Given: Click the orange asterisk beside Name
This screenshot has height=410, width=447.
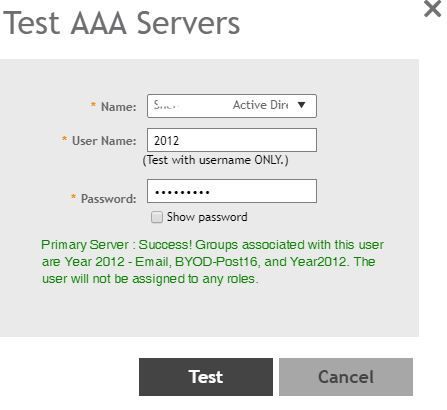Looking at the screenshot, I should click(x=93, y=105).
